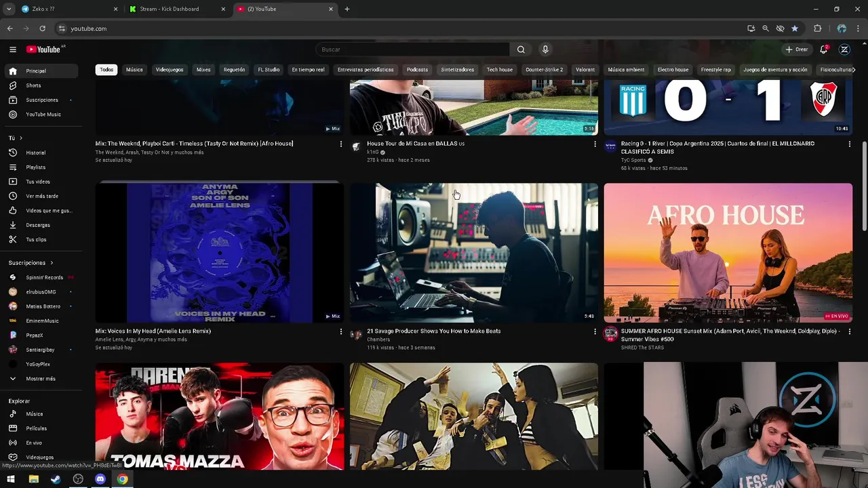The image size is (868, 488).
Task: Open elrubiusOMG channel subscription
Action: click(x=41, y=292)
